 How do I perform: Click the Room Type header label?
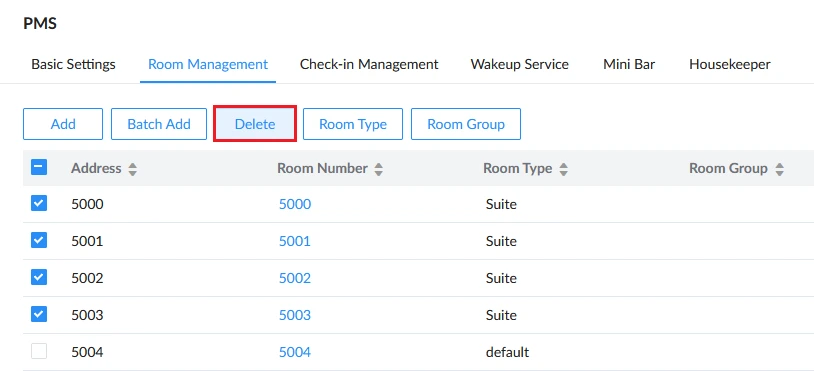tap(518, 169)
